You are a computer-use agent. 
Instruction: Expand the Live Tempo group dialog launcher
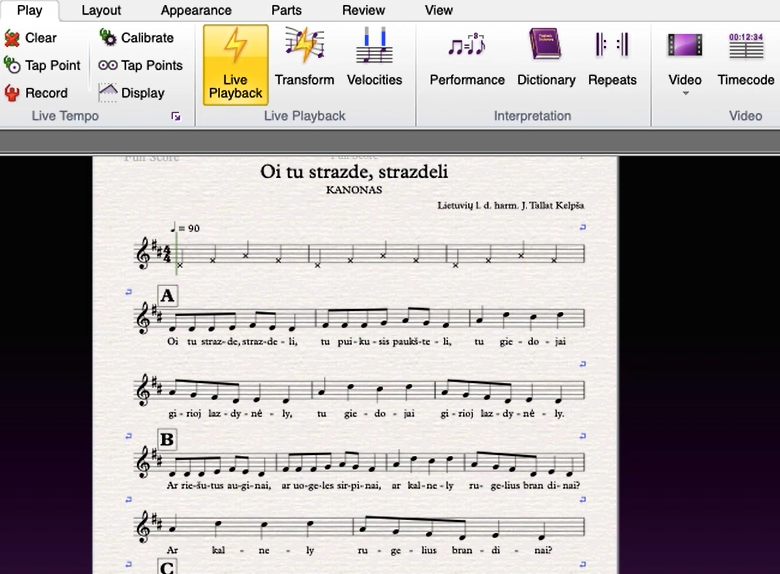pos(176,116)
